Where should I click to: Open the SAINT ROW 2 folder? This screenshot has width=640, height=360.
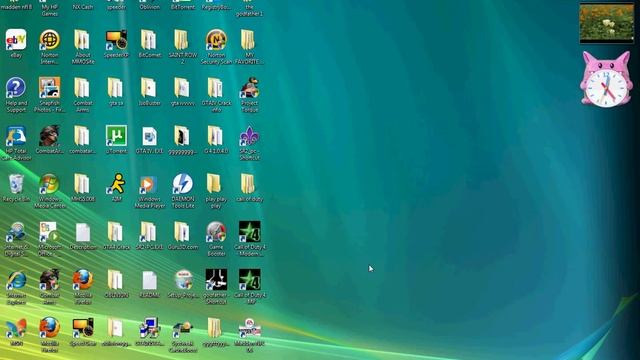[x=182, y=40]
